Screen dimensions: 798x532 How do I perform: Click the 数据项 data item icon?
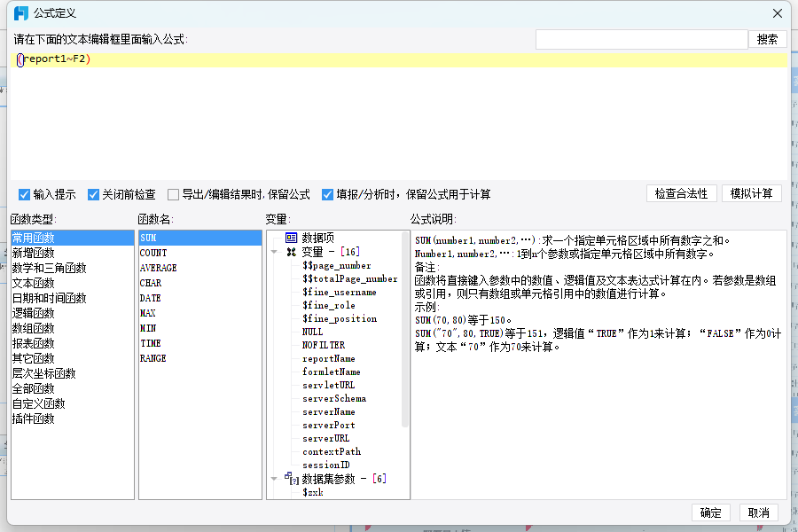pos(291,239)
